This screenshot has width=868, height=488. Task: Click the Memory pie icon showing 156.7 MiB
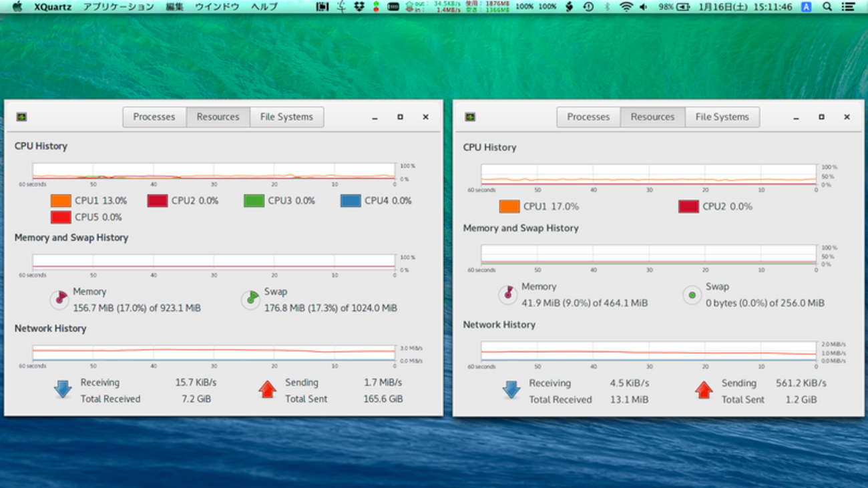tap(59, 300)
